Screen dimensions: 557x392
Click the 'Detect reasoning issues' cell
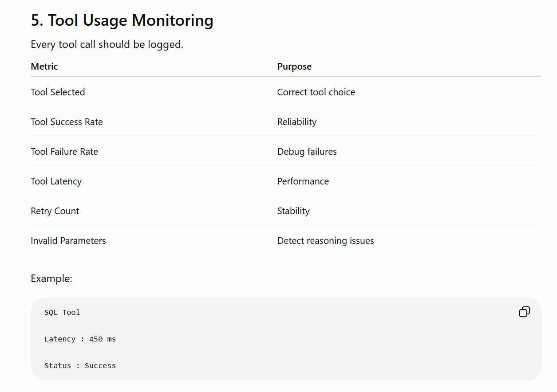coord(326,241)
